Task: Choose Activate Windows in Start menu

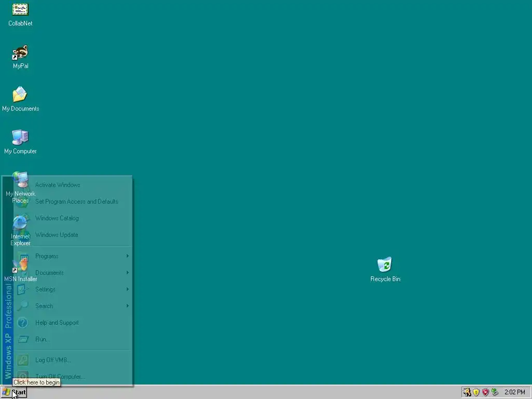Action: (x=73, y=185)
